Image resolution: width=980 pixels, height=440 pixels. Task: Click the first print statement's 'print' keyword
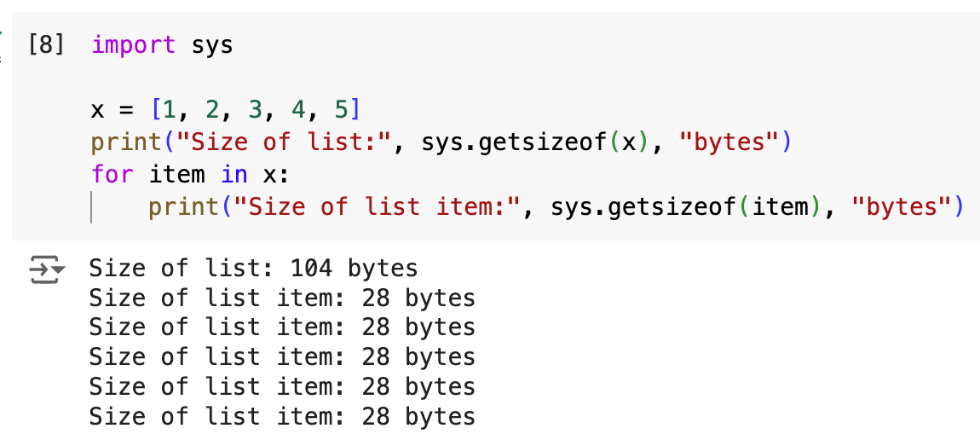point(125,142)
